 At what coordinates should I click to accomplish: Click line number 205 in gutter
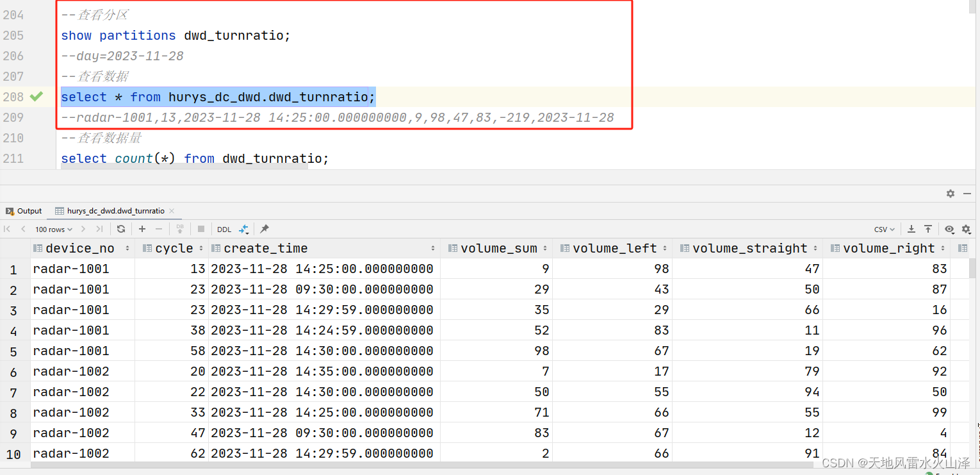(13, 35)
